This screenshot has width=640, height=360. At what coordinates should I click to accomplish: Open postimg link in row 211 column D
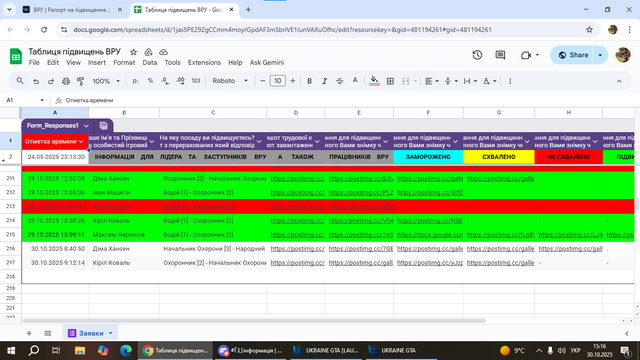[298, 178]
